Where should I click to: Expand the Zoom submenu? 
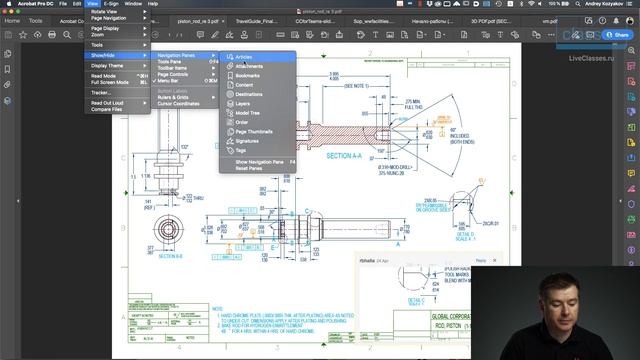(x=117, y=35)
